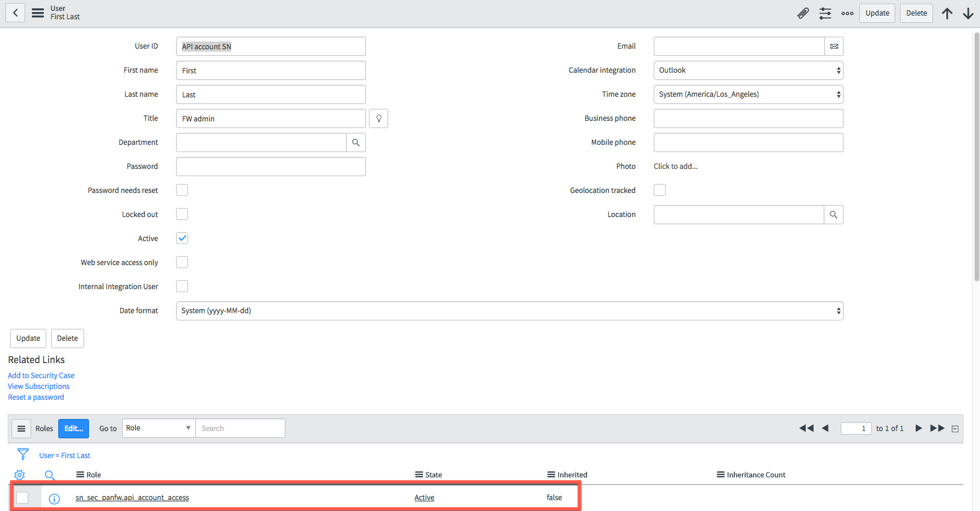This screenshot has height=511, width=980.
Task: Show column search in Roles list
Action: [50, 475]
